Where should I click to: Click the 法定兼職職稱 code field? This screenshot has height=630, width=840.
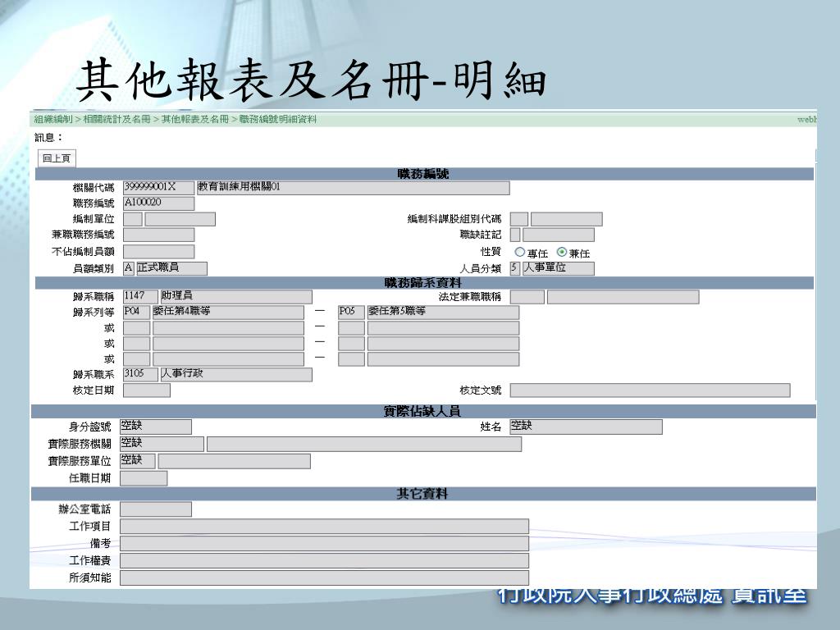tap(527, 297)
